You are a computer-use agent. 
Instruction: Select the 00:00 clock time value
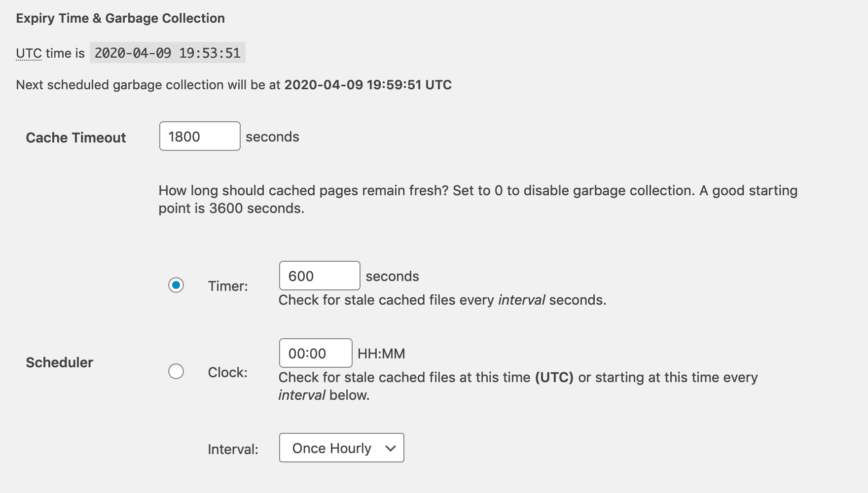click(315, 353)
